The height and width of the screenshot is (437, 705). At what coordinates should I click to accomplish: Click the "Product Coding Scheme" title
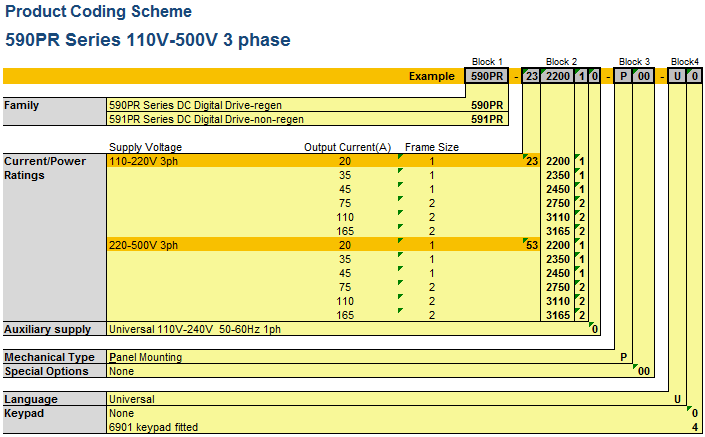(98, 12)
